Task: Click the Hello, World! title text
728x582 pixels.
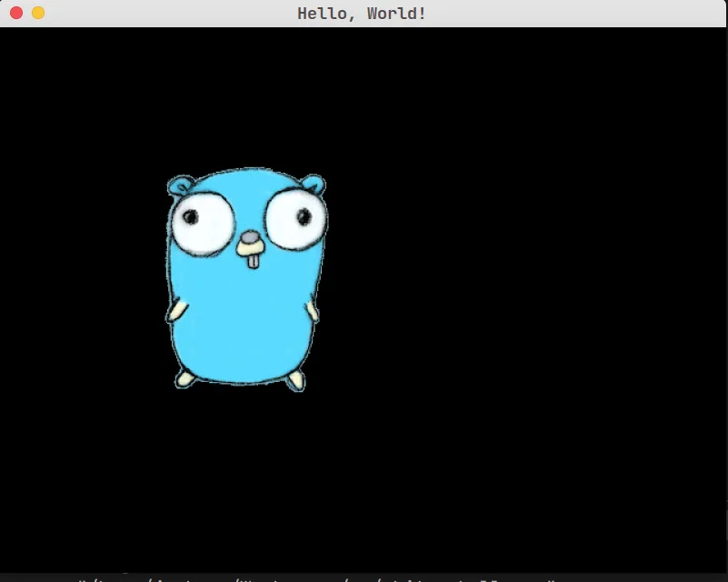Action: coord(361,14)
